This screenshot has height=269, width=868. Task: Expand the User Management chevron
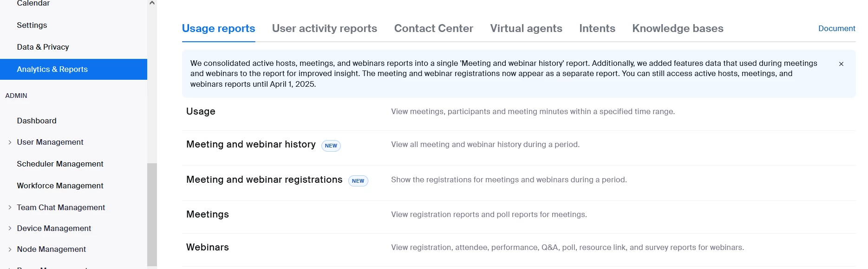pos(10,142)
